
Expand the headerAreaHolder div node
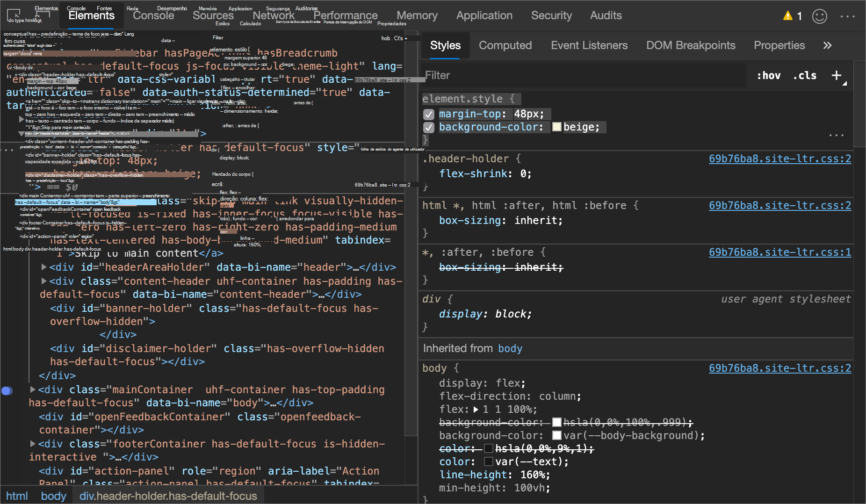pyautogui.click(x=44, y=267)
